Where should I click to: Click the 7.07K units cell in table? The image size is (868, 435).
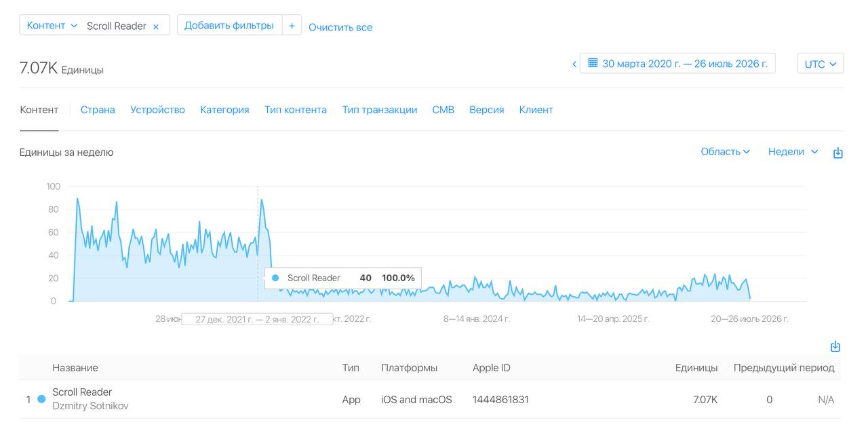705,399
